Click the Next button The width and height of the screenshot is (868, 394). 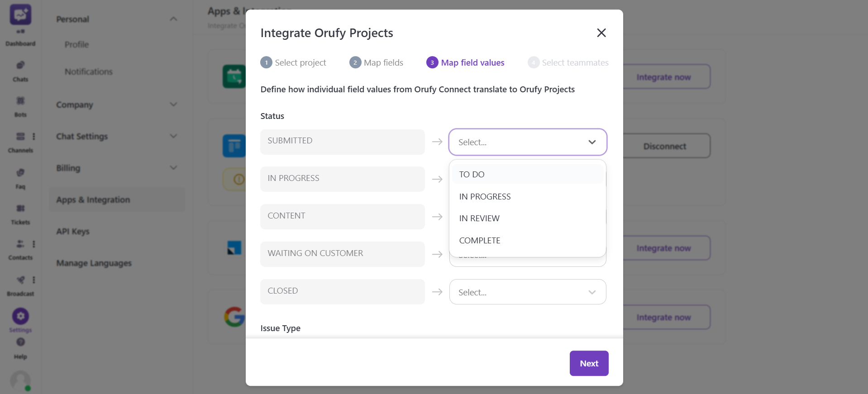(589, 363)
